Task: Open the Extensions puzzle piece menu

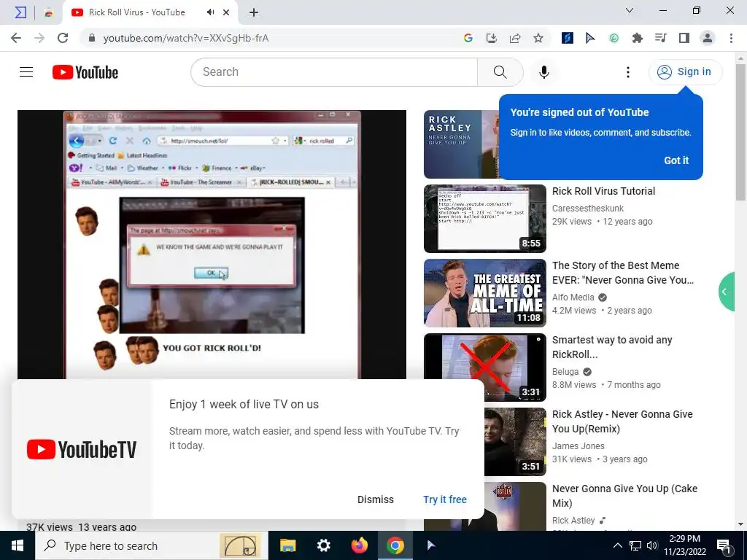Action: click(x=638, y=38)
